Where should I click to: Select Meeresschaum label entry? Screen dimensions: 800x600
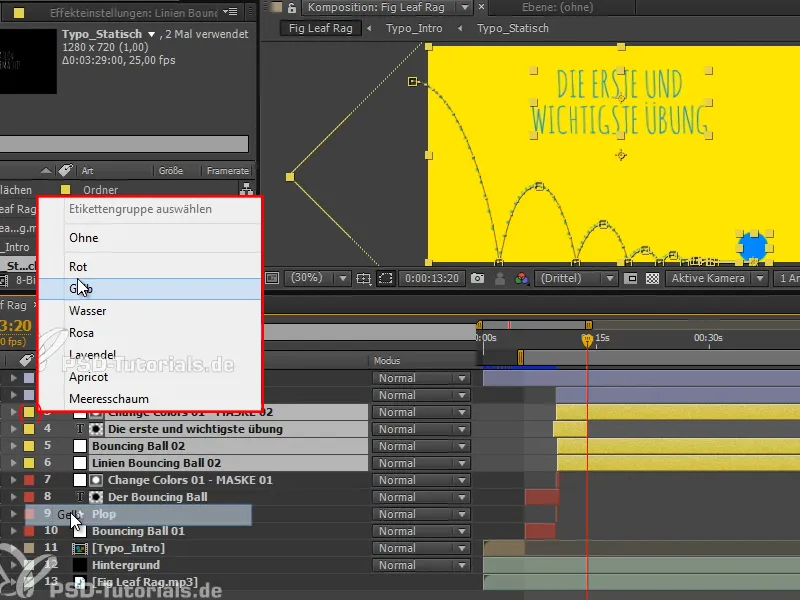(x=150, y=399)
